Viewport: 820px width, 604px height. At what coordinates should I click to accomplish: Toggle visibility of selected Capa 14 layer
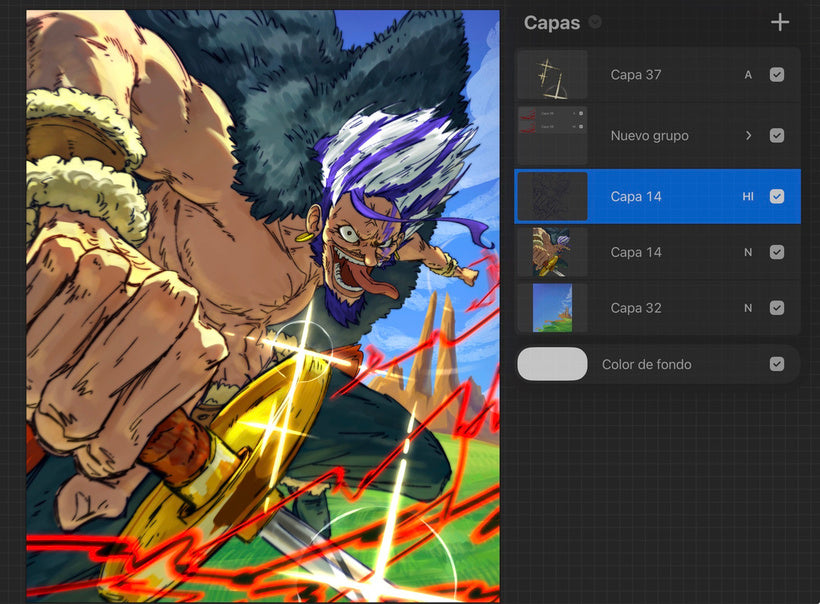click(777, 197)
